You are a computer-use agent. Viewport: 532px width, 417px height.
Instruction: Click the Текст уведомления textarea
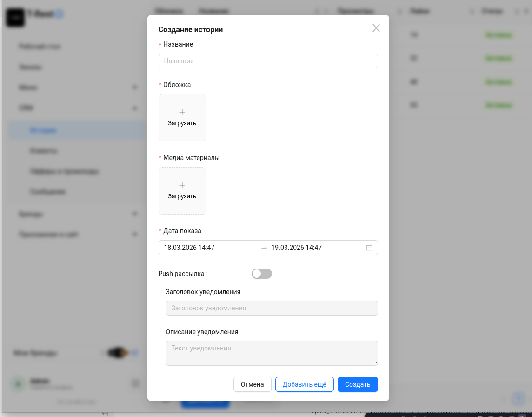pos(272,353)
